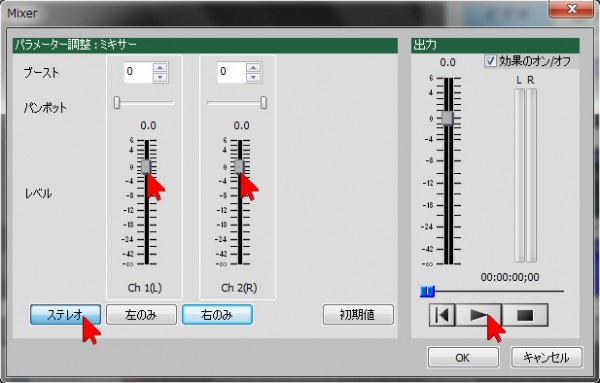Viewport: 600px width, 383px height.
Task: Click the output level fader handle
Action: click(448, 118)
